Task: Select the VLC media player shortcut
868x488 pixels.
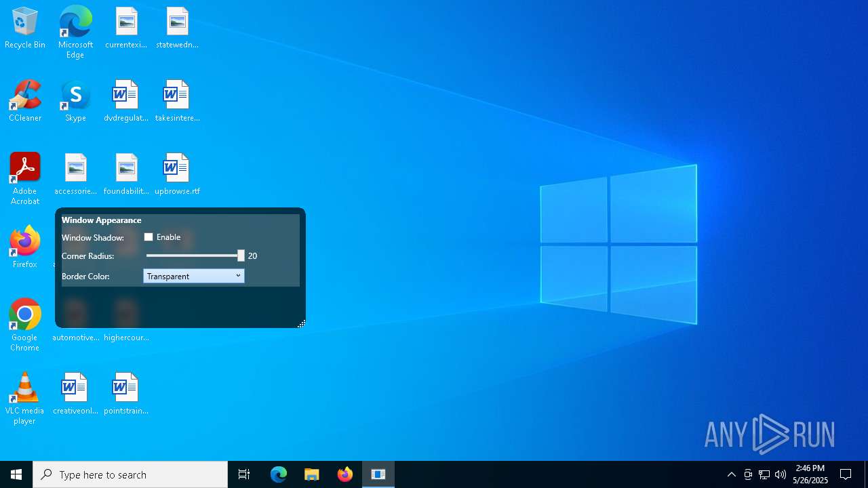Action: pos(25,399)
